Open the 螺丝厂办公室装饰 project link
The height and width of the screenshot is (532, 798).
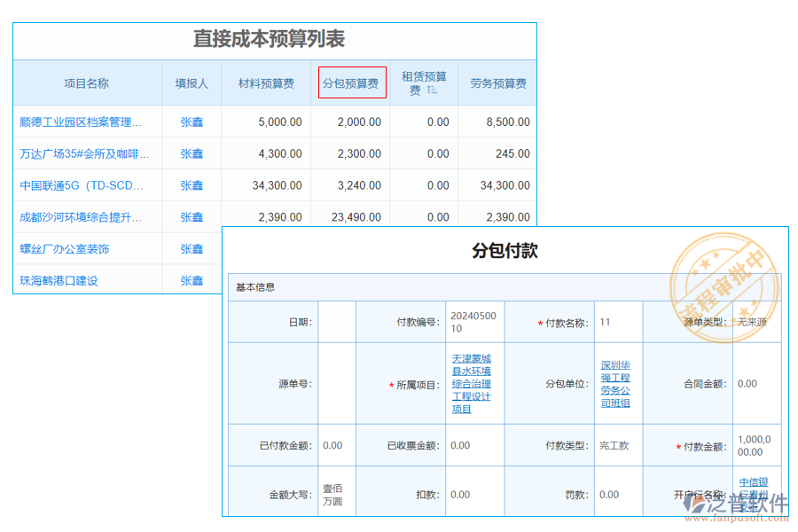65,249
